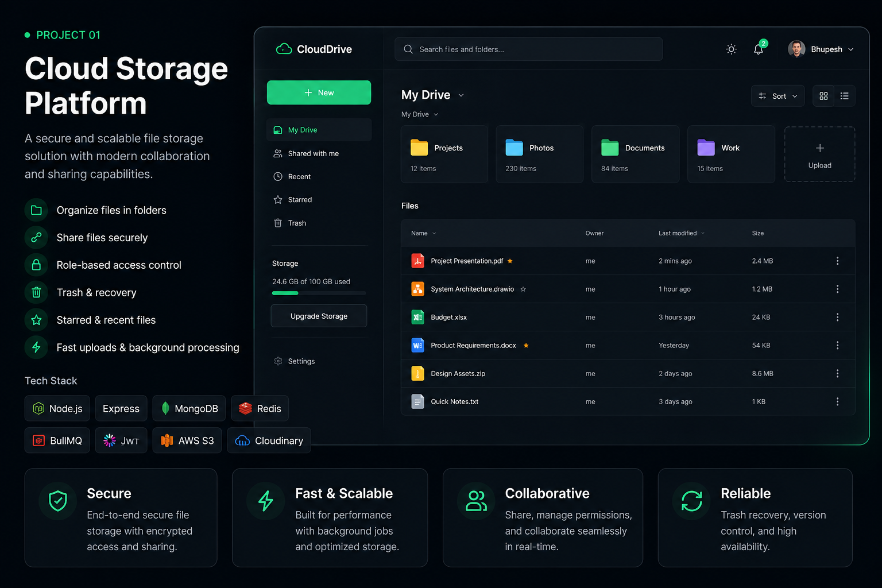Click the Cloudinary tech stack badge
The image size is (882, 588).
point(269,440)
